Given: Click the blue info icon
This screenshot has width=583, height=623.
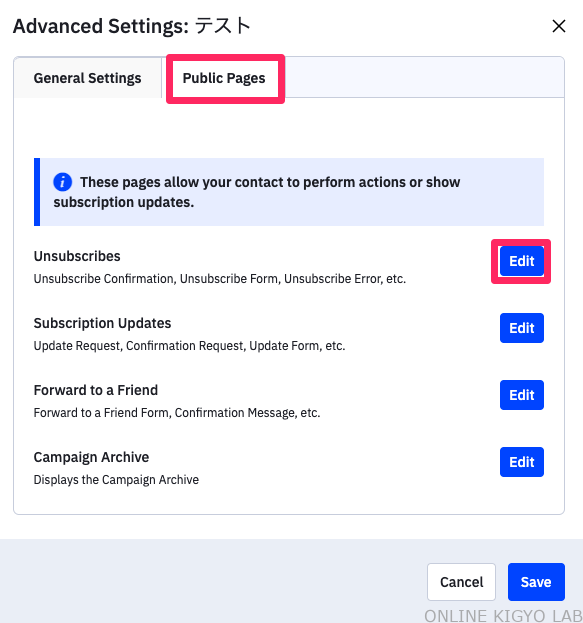Looking at the screenshot, I should coord(62,182).
